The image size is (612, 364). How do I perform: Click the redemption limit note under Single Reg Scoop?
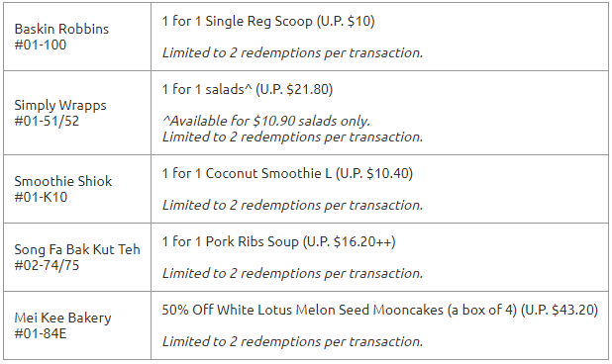292,52
